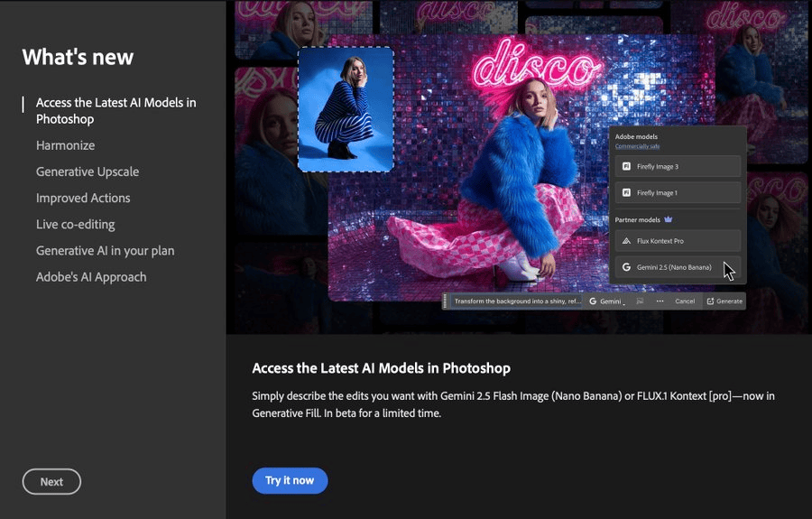Open the Generative Upscale section
The width and height of the screenshot is (812, 519).
[x=88, y=171]
